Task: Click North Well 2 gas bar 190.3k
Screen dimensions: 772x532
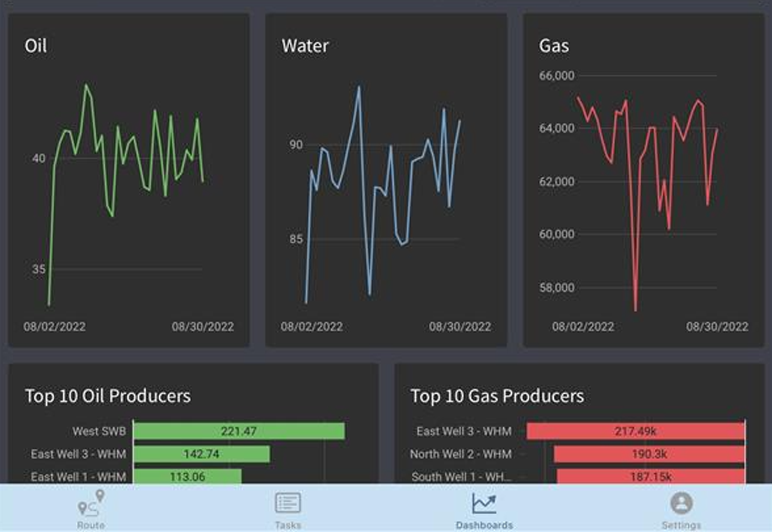Action: click(649, 454)
